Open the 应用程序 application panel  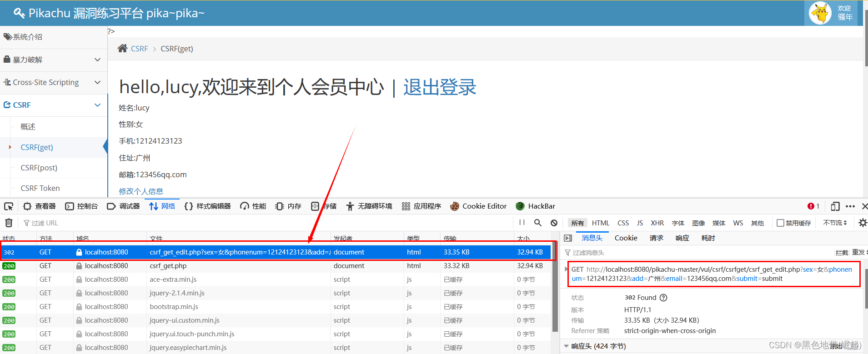point(421,206)
